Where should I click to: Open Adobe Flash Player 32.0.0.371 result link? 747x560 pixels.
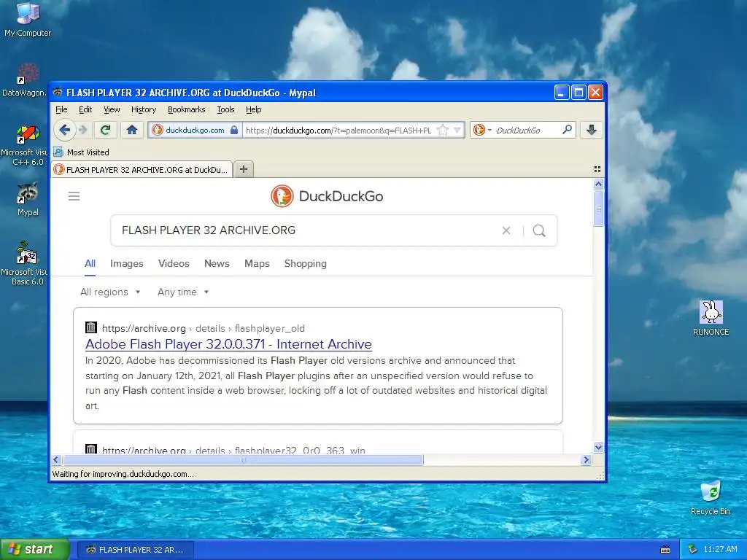coord(228,344)
